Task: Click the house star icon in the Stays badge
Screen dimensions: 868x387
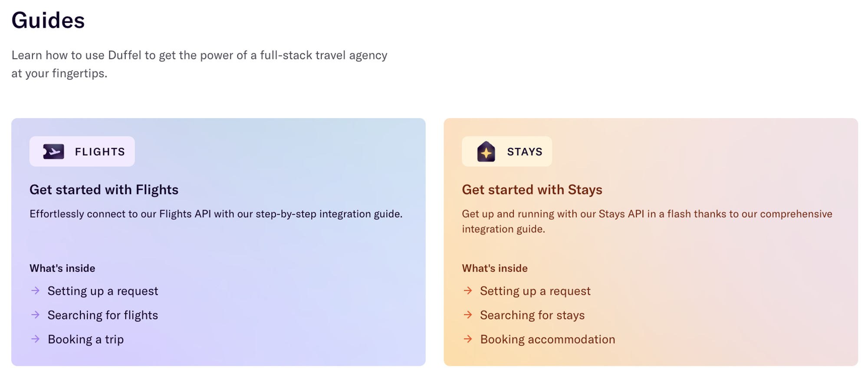Action: (486, 151)
